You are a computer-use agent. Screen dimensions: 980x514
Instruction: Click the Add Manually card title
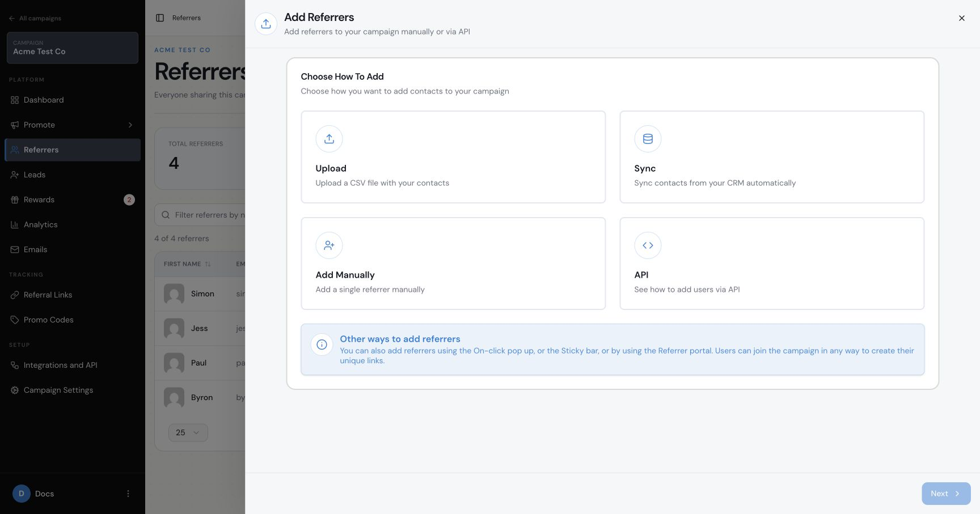[x=345, y=275]
